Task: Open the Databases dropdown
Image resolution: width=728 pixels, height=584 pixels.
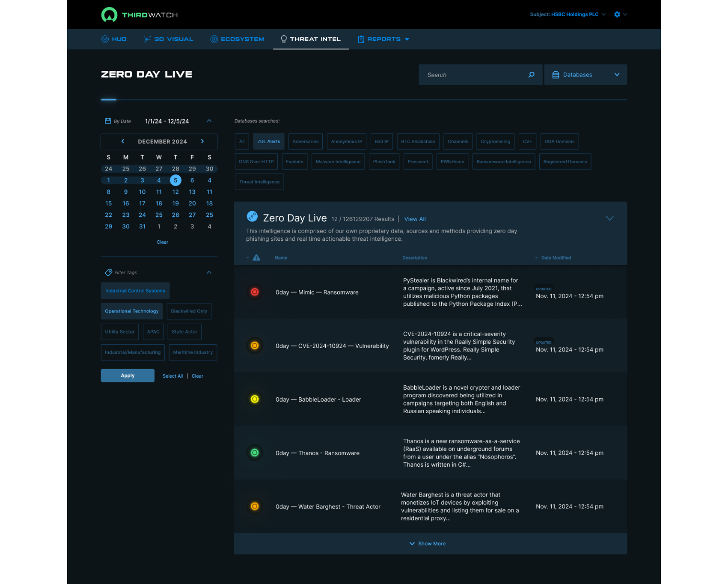Action: 586,75
